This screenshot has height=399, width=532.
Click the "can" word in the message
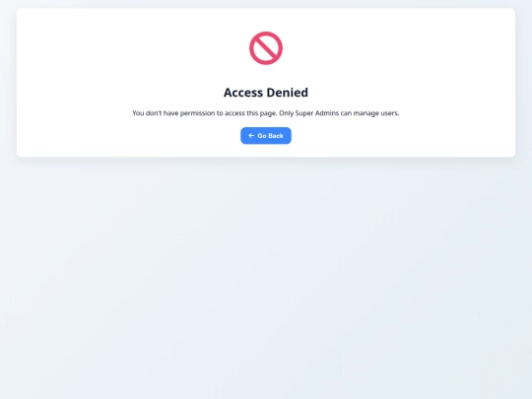coord(346,113)
